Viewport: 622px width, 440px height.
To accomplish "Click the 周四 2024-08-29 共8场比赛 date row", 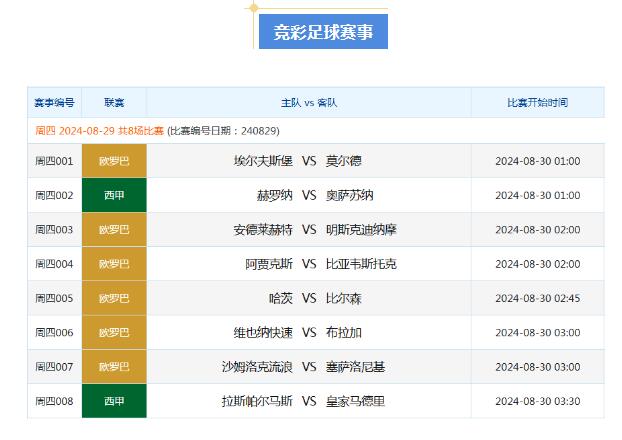I will [316, 131].
